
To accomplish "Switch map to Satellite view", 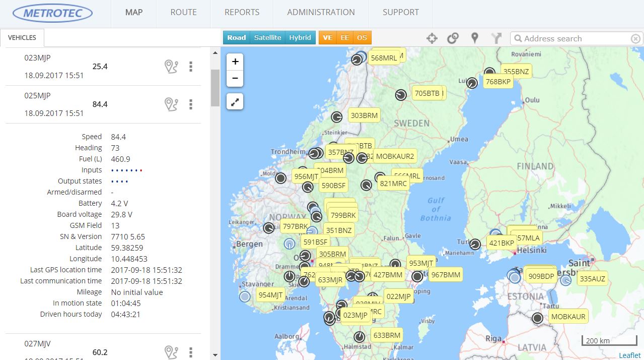I will point(267,38).
